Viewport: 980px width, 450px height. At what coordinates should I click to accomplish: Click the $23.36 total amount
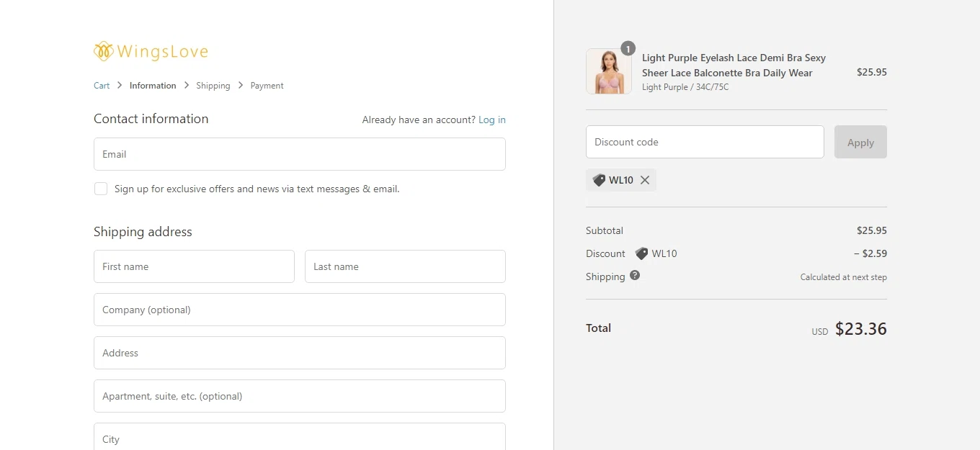[x=861, y=329]
